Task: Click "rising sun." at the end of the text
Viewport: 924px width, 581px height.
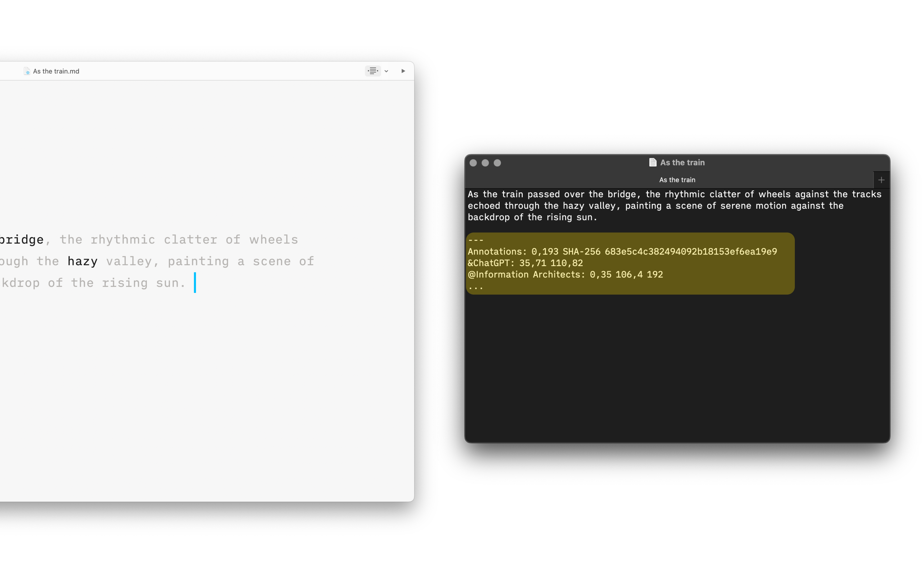Action: [x=144, y=283]
